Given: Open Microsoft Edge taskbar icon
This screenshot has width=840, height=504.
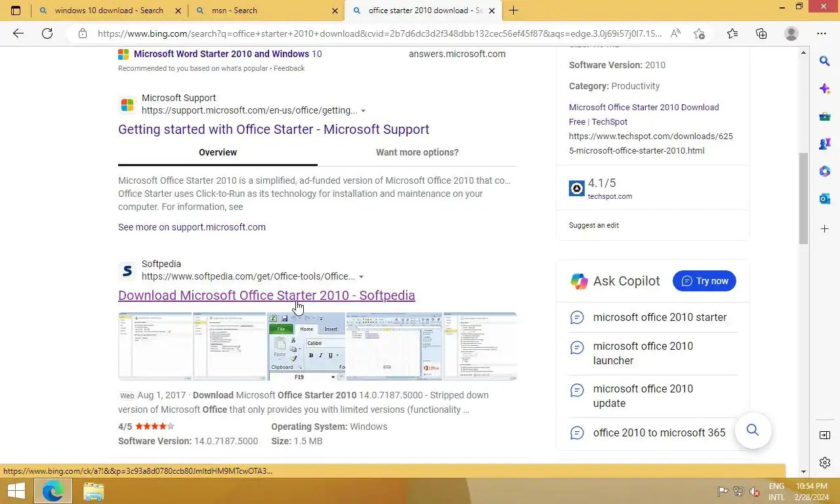Looking at the screenshot, I should click(52, 491).
